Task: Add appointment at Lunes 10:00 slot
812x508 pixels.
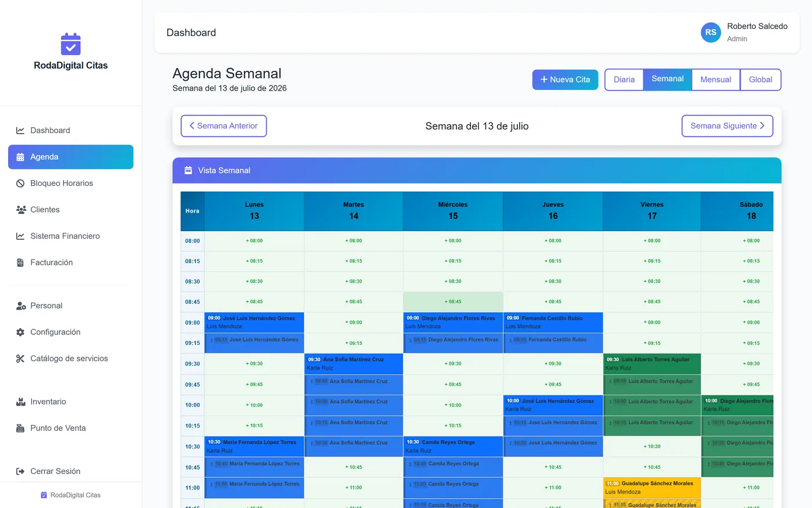Action: click(x=254, y=405)
